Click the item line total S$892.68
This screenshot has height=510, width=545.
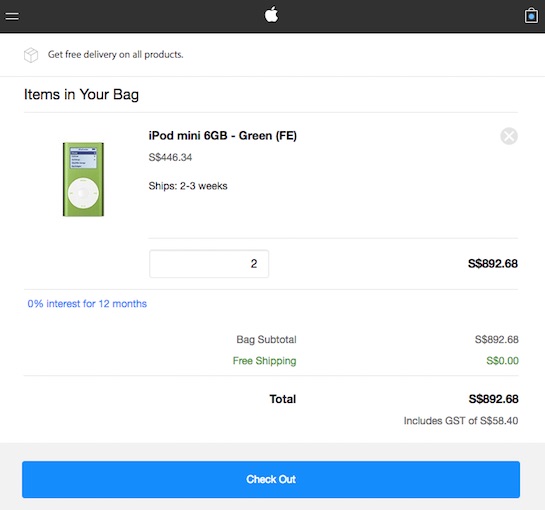[493, 264]
